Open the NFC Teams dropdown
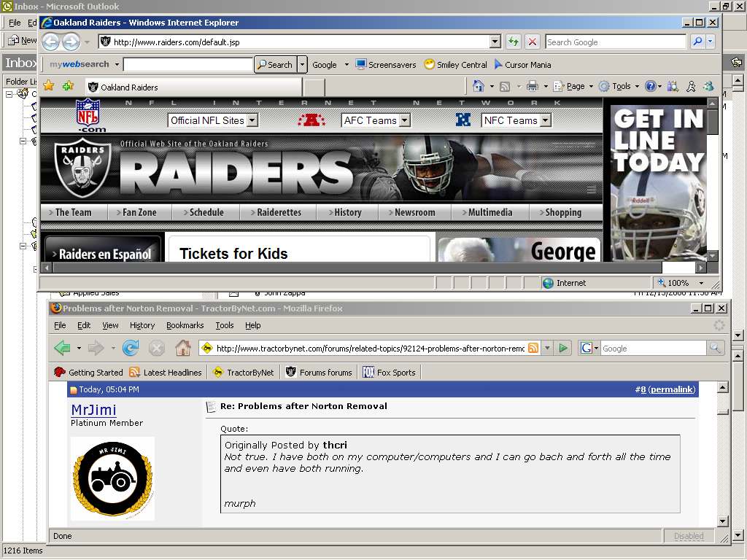The width and height of the screenshot is (747, 560). point(516,120)
